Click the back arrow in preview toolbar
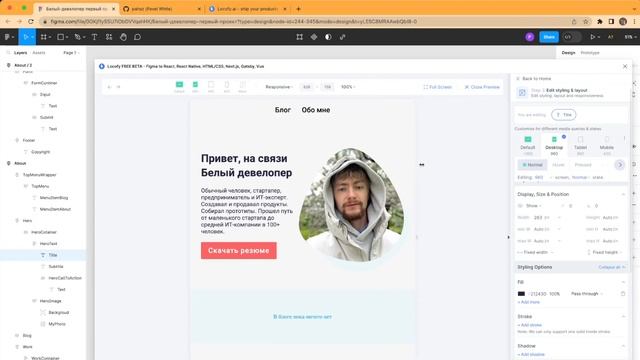 [109, 87]
